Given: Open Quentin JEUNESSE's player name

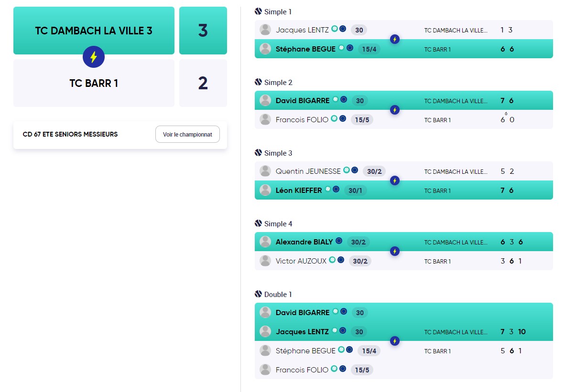Looking at the screenshot, I should [x=308, y=171].
